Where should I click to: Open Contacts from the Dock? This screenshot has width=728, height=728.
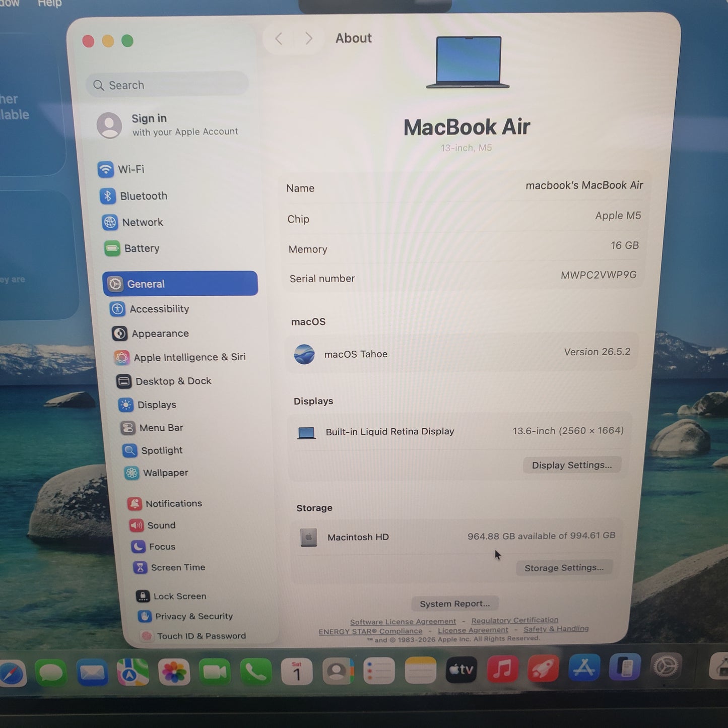pyautogui.click(x=338, y=671)
